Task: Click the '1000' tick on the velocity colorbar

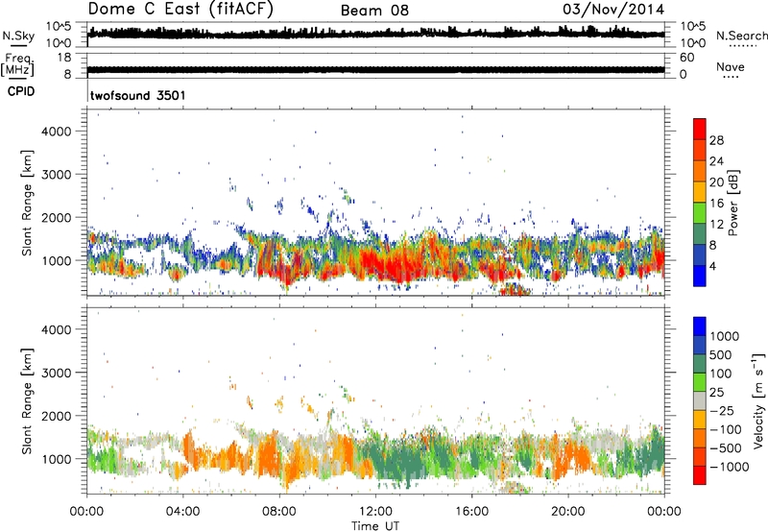Action: coord(724,336)
